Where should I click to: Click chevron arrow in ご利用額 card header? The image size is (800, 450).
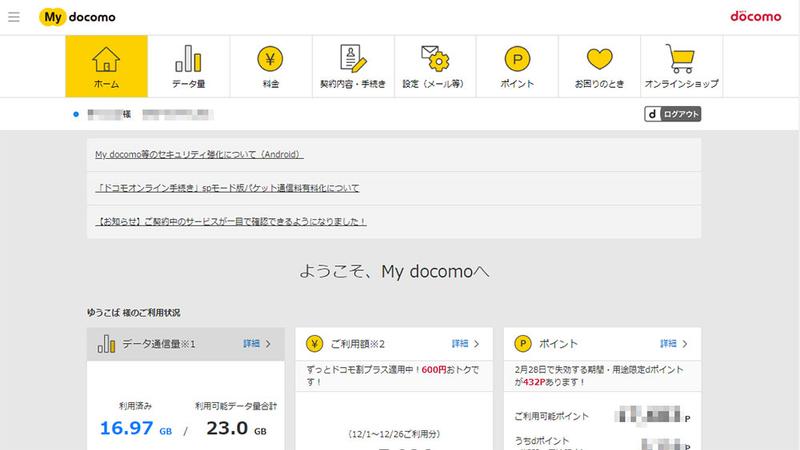point(477,344)
